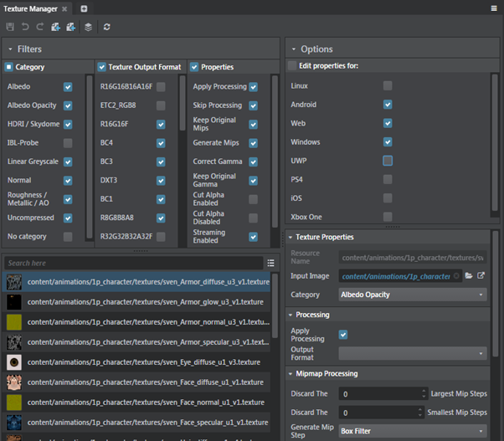This screenshot has height=441, width=504.
Task: Collapse the Filters panel
Action: click(x=8, y=49)
